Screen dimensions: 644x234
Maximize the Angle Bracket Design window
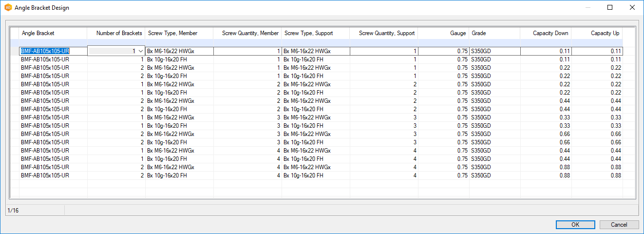609,8
